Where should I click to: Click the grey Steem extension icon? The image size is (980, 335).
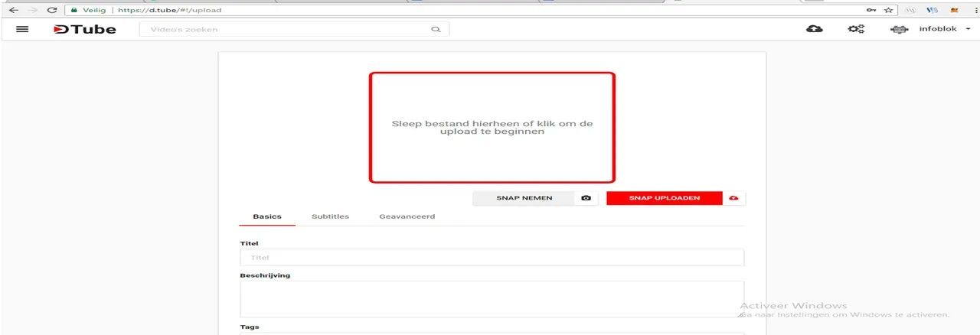click(x=911, y=10)
